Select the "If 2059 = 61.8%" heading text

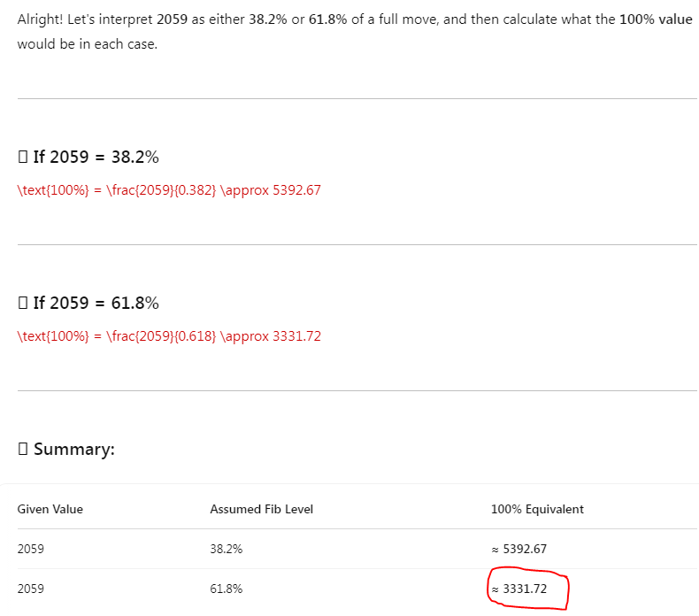(x=96, y=304)
